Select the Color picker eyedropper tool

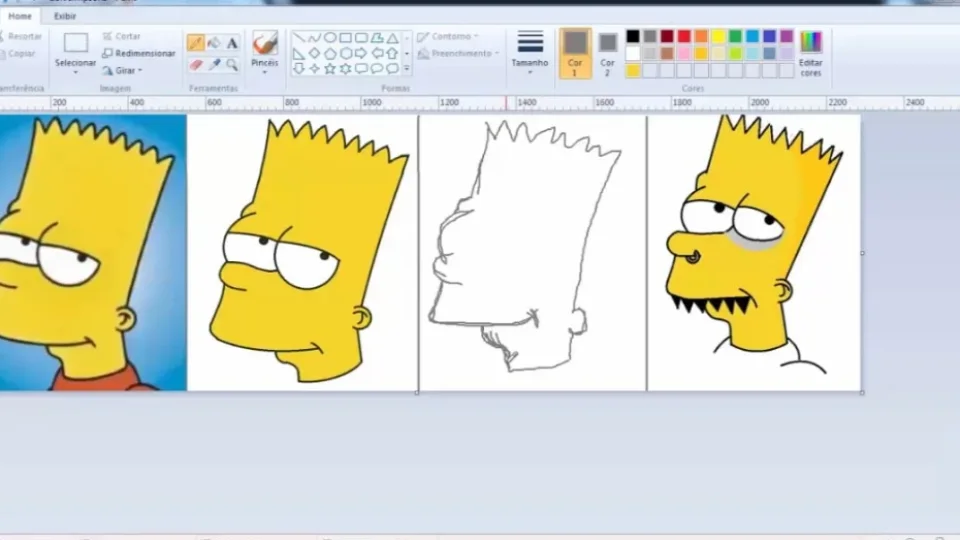pos(214,64)
